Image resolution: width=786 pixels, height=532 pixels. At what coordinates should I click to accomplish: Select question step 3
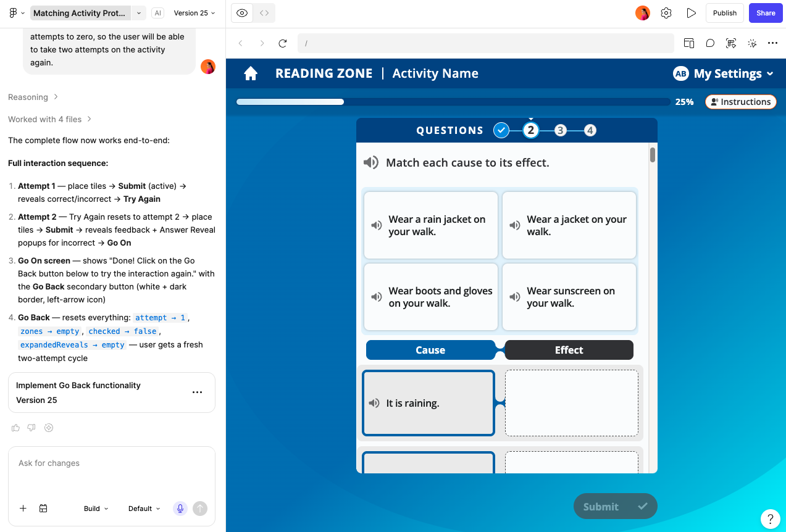(x=560, y=130)
